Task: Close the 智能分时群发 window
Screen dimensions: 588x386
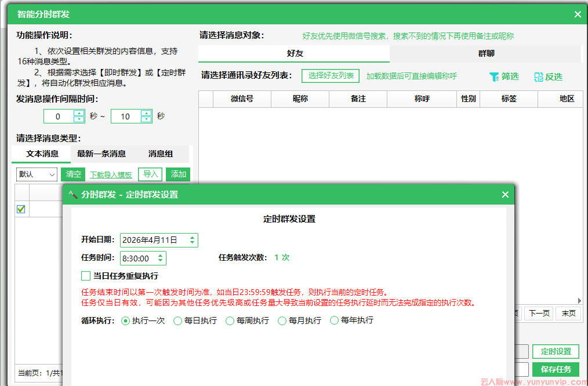Action: 578,14
